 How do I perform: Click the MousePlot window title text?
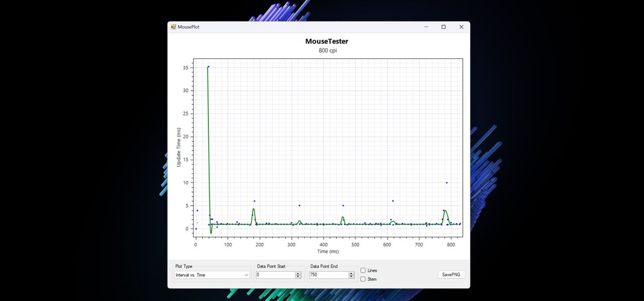pos(189,27)
